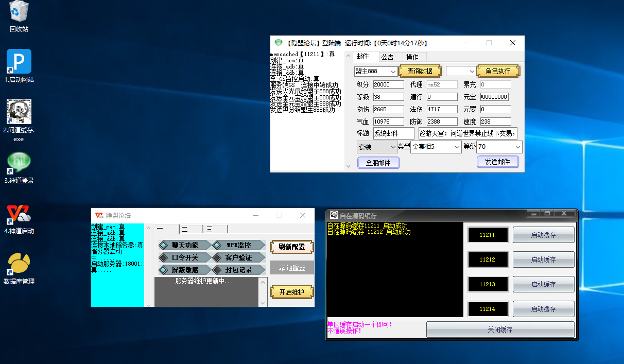Switch to the 操作 tab

click(x=412, y=57)
